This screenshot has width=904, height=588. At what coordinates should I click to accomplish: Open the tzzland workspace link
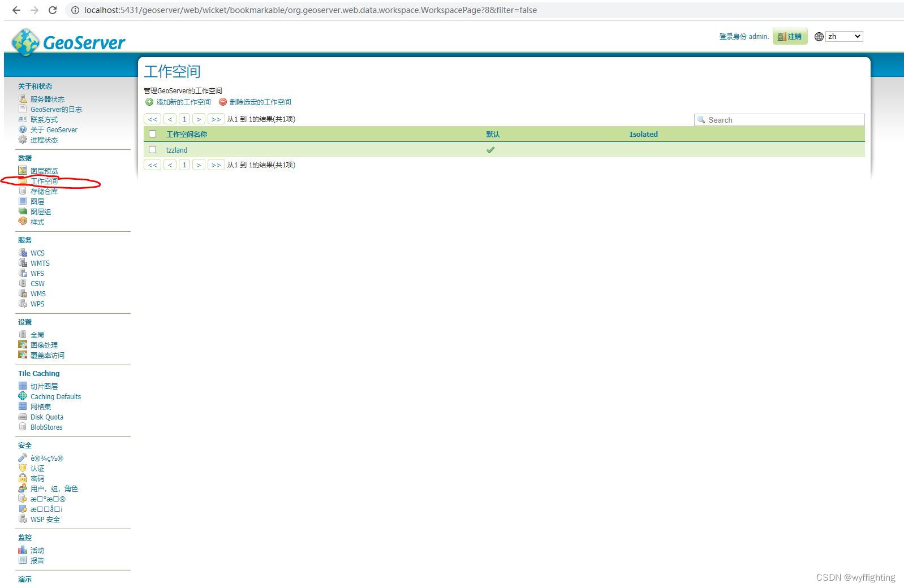point(177,150)
